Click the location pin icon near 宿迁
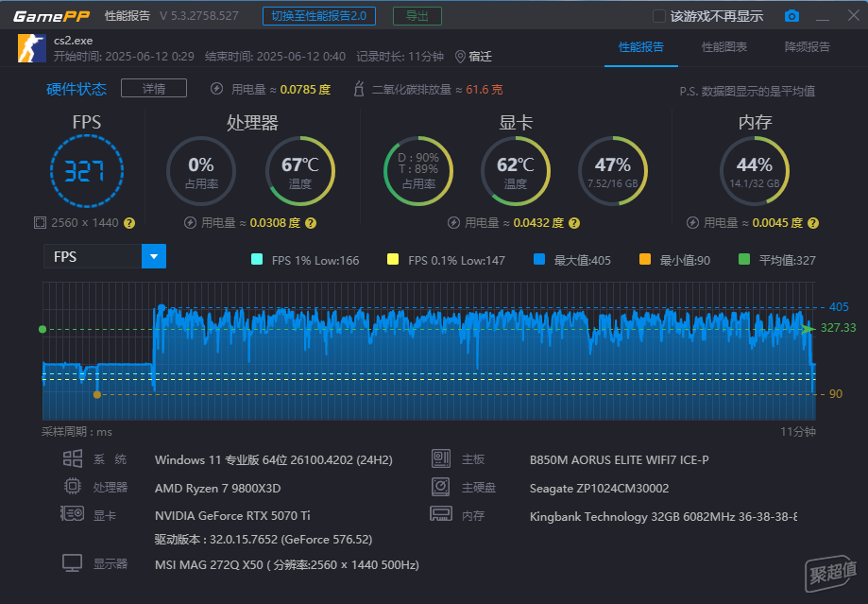The height and width of the screenshot is (604, 868). (x=460, y=57)
